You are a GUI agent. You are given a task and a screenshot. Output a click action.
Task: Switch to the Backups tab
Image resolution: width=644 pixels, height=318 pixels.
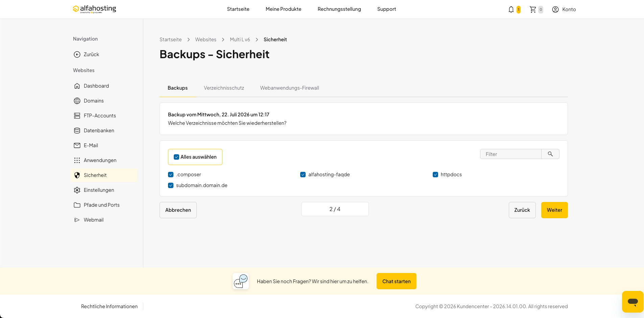177,88
